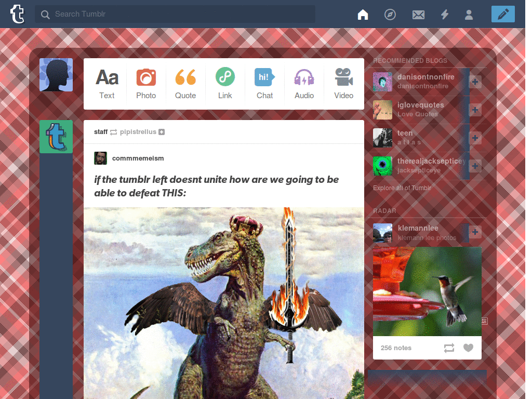Open the Inbox envelope icon

click(x=418, y=15)
